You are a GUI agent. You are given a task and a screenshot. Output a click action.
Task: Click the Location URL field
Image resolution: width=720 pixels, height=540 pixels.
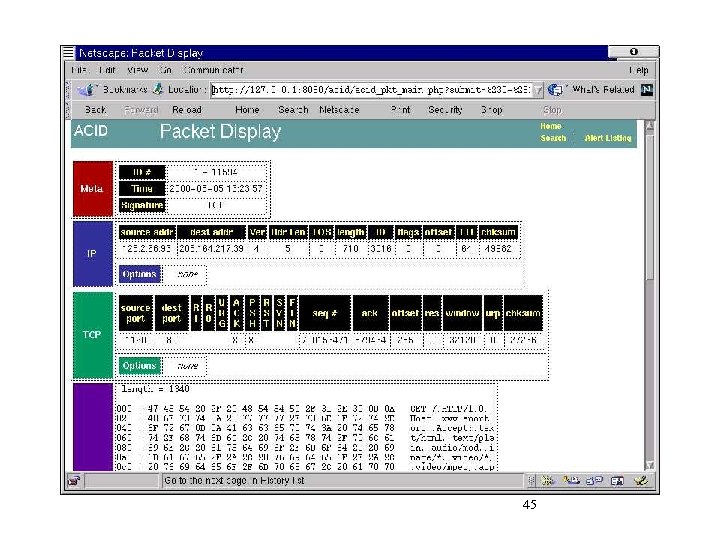click(x=371, y=90)
